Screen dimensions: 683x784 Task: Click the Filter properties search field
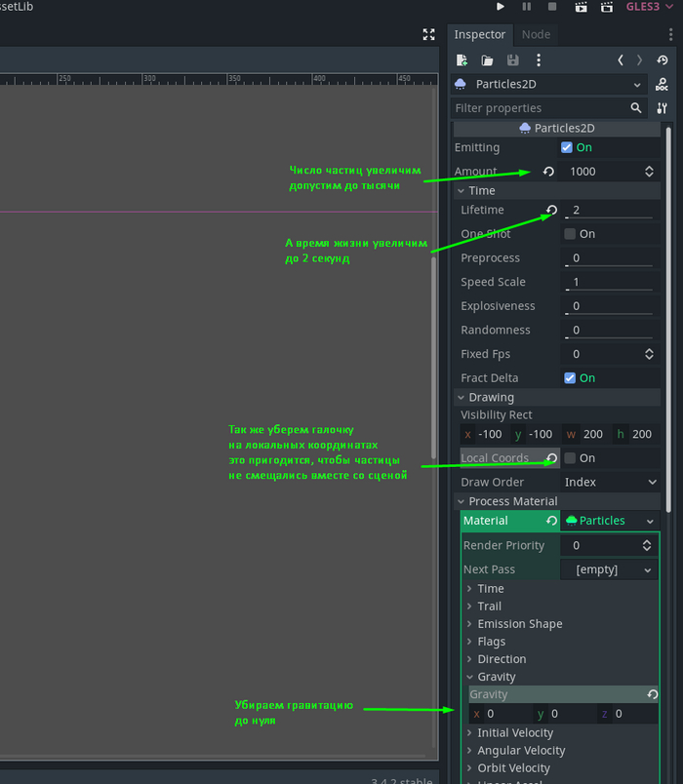point(541,108)
